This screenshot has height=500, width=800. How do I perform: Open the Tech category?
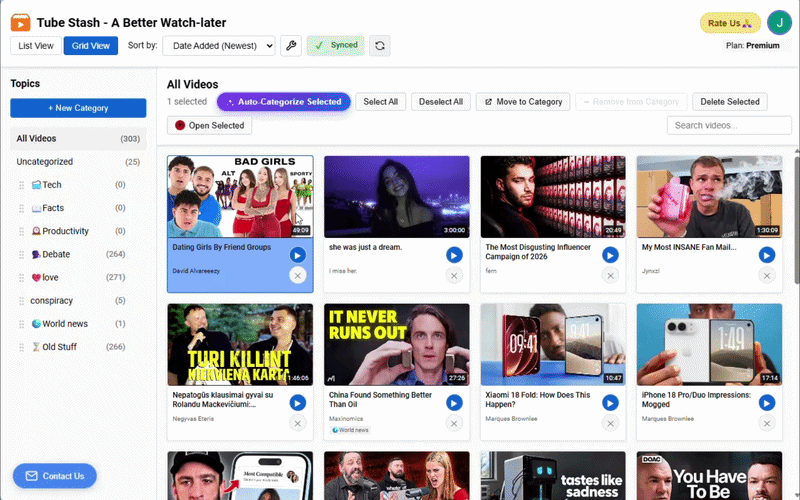78,185
